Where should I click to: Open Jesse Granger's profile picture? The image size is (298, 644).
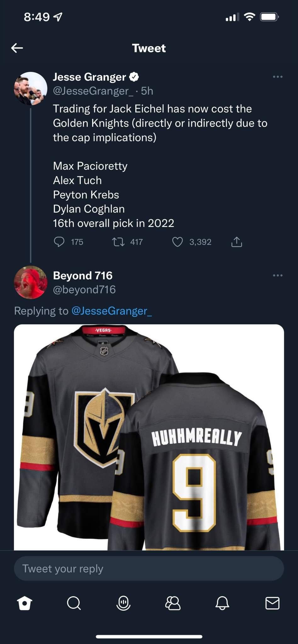click(31, 88)
